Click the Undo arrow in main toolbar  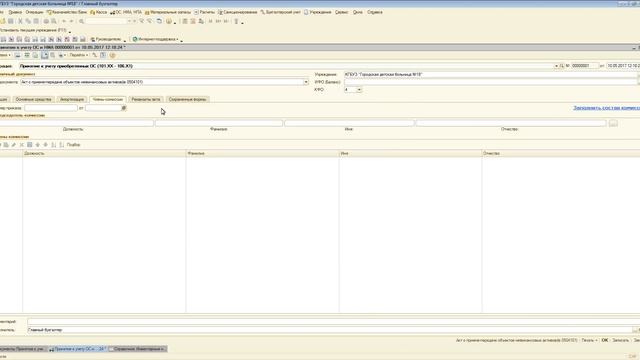click(x=64, y=21)
